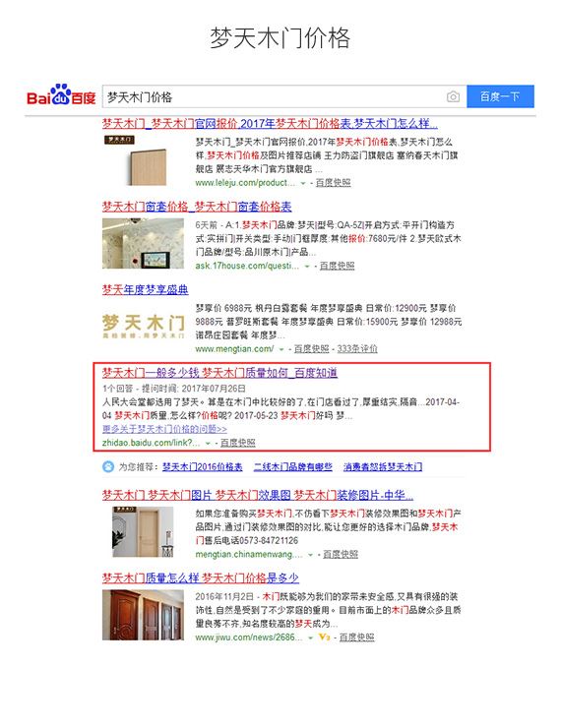Viewport: 561px width, 728px height.
Task: Click the V3 badge next to jiwu.com
Action: [324, 637]
